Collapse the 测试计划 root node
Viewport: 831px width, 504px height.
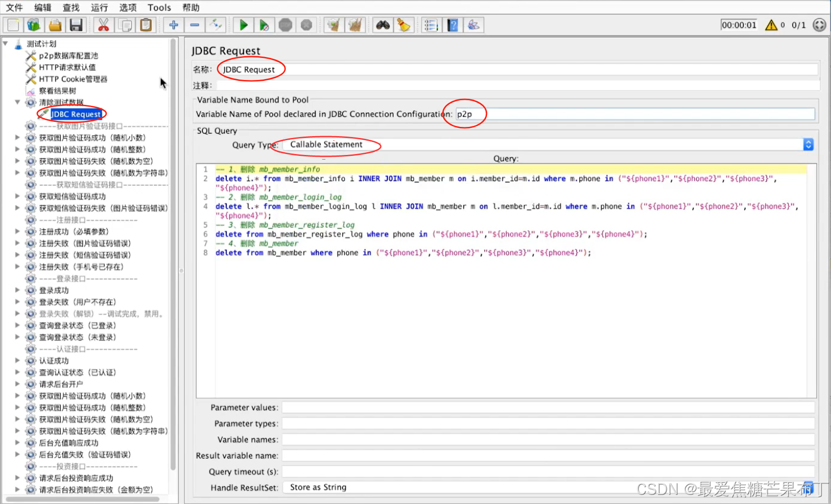click(x=6, y=44)
